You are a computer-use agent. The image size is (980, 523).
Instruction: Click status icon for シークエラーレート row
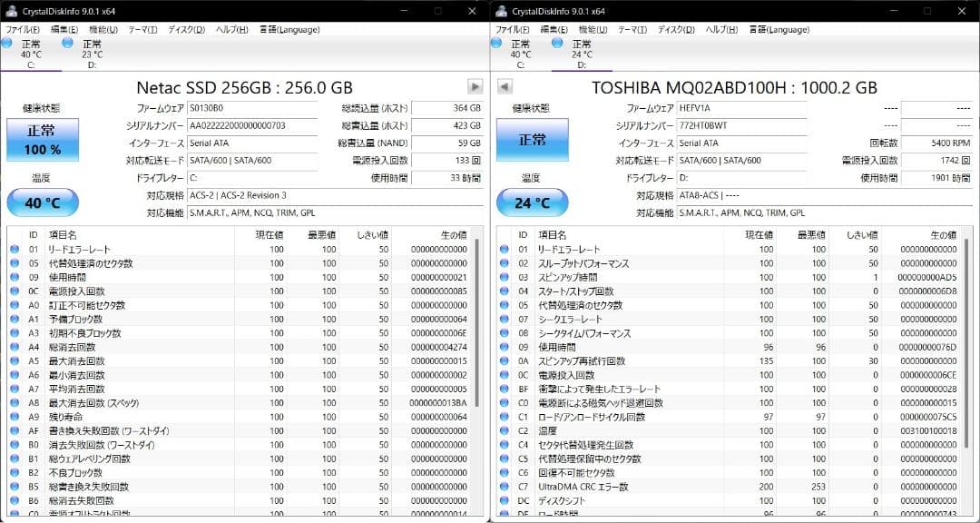point(505,319)
